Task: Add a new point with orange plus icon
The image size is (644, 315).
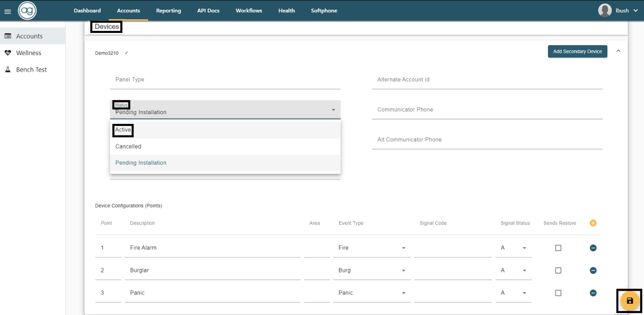Action: pos(593,223)
